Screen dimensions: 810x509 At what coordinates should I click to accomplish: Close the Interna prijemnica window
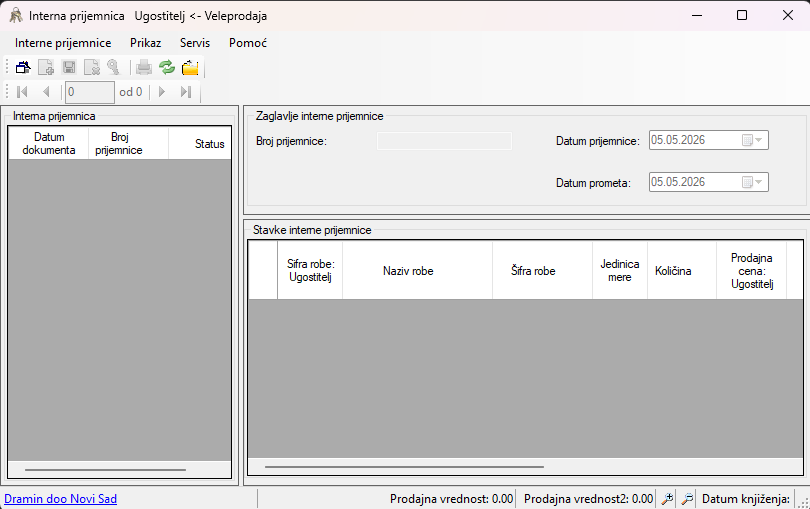[787, 15]
